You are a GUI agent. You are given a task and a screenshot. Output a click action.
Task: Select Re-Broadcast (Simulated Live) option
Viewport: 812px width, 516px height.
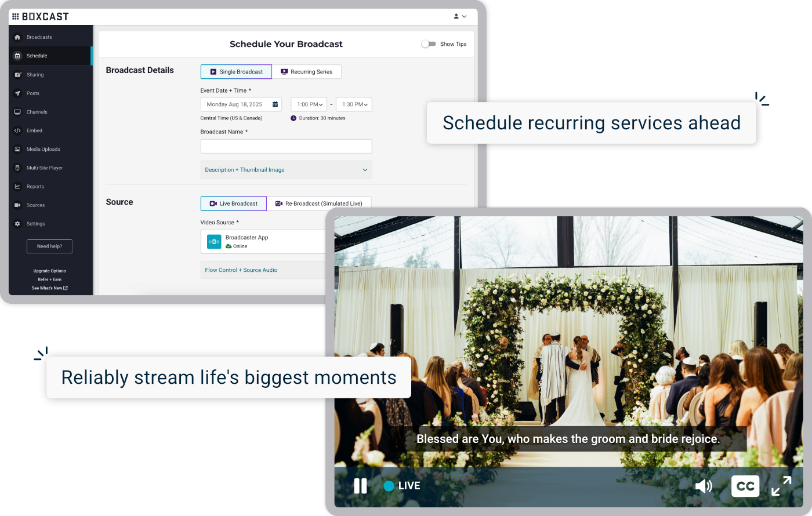(x=319, y=204)
